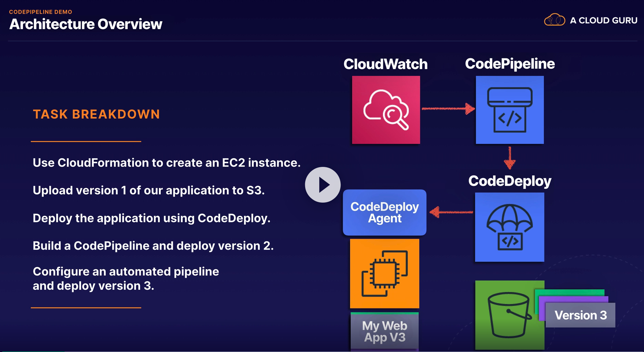This screenshot has width=644, height=352.
Task: Select the orange EC2 instance icon
Action: pos(384,274)
